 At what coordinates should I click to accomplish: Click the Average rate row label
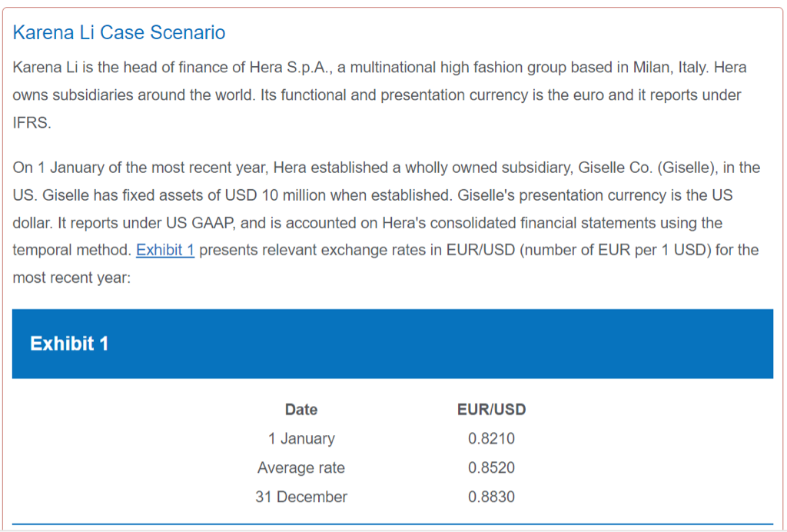click(x=301, y=467)
